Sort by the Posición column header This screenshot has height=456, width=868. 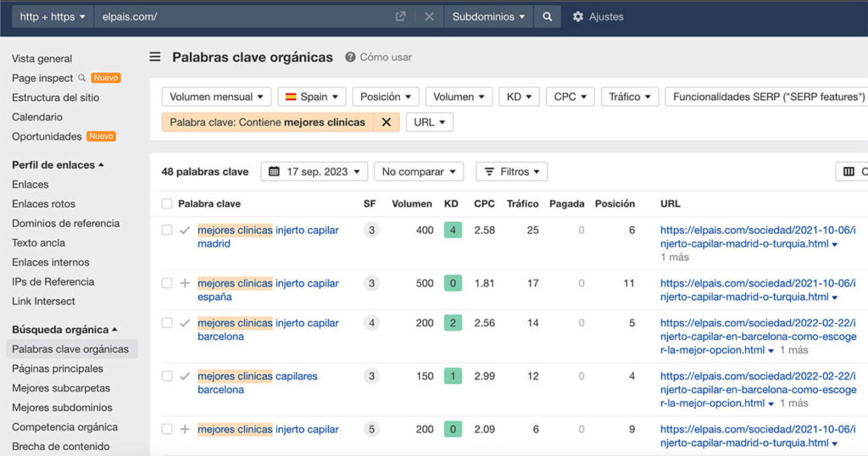click(615, 203)
